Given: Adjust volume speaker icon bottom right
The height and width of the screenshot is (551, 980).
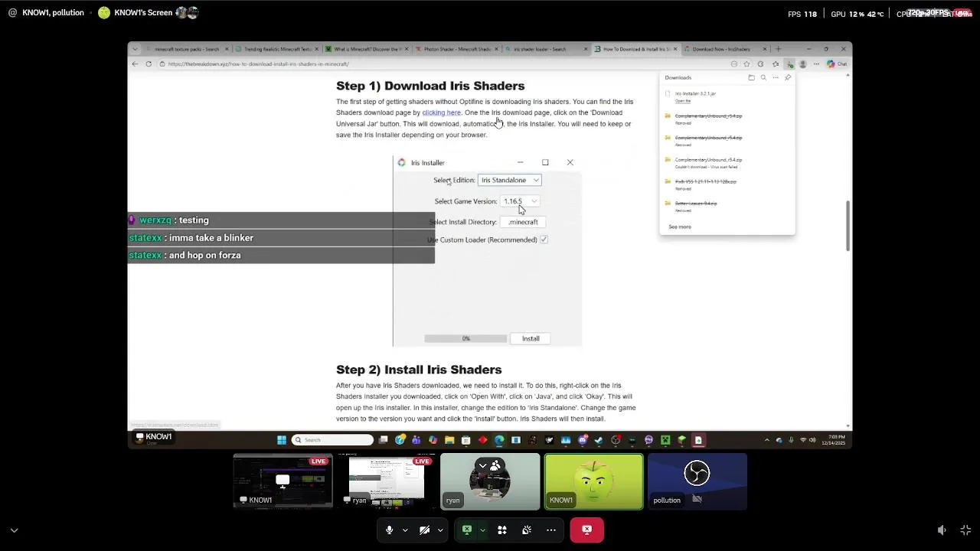Looking at the screenshot, I should click(942, 530).
